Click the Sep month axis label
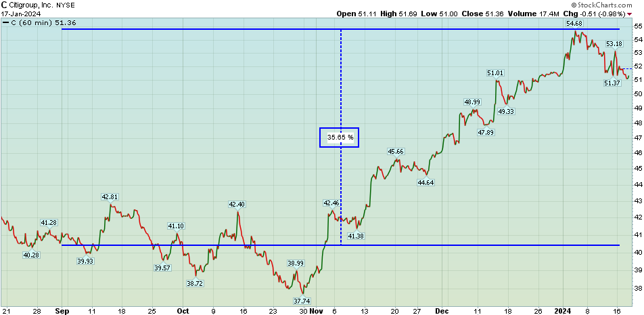The width and height of the screenshot is (644, 315). pos(62,311)
